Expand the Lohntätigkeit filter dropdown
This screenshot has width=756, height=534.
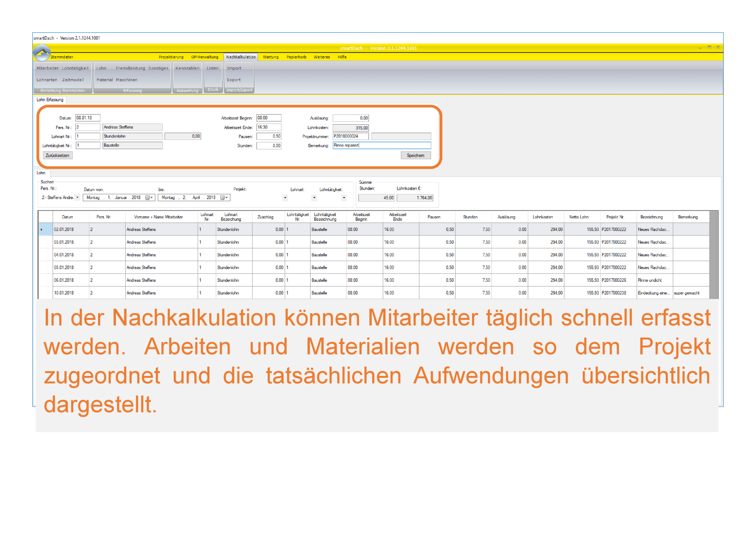click(344, 198)
